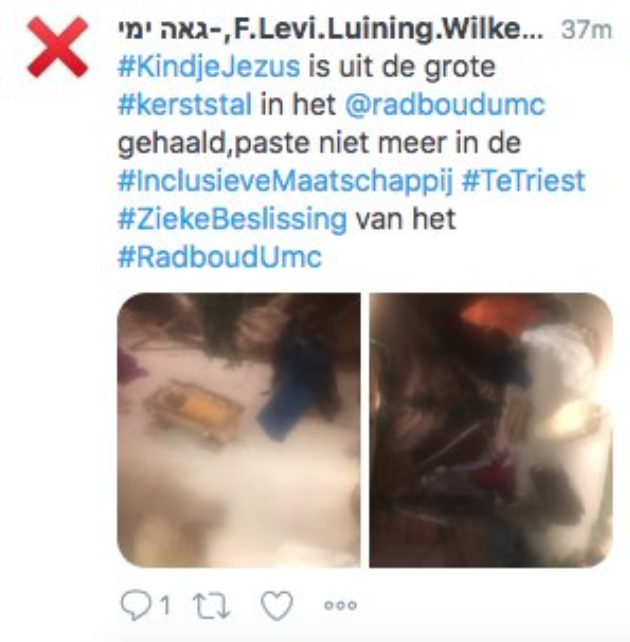Retweet this tweet using the arrows icon
Image resolution: width=630 pixels, height=642 pixels.
211,606
